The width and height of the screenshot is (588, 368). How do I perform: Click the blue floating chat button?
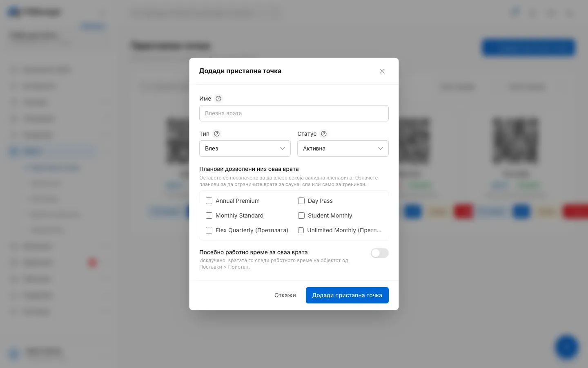(566, 347)
